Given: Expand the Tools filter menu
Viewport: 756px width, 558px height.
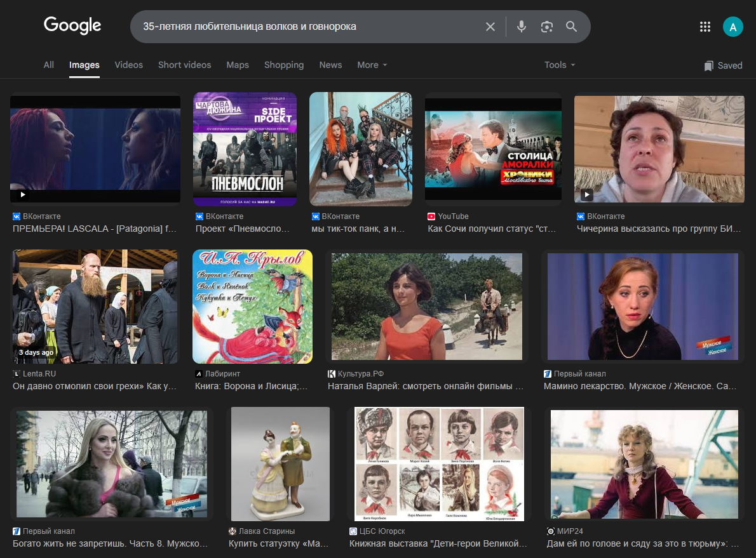Looking at the screenshot, I should pyautogui.click(x=559, y=65).
